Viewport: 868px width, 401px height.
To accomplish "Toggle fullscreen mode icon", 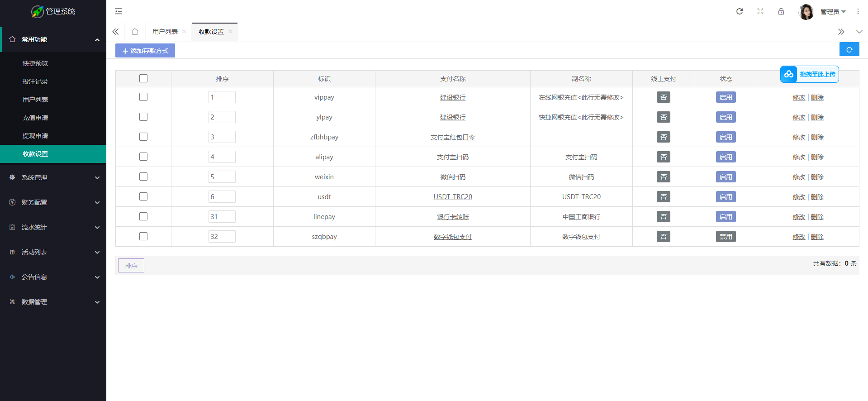I will (x=760, y=11).
